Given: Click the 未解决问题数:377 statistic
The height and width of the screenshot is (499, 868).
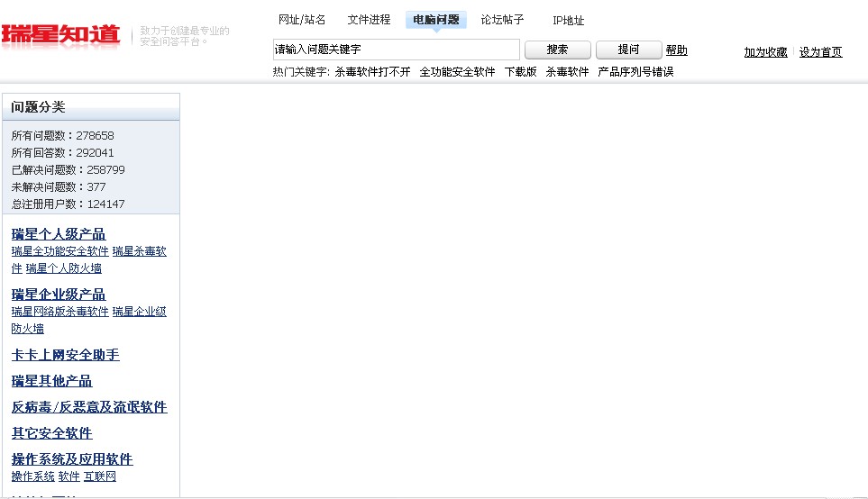Looking at the screenshot, I should 58,187.
